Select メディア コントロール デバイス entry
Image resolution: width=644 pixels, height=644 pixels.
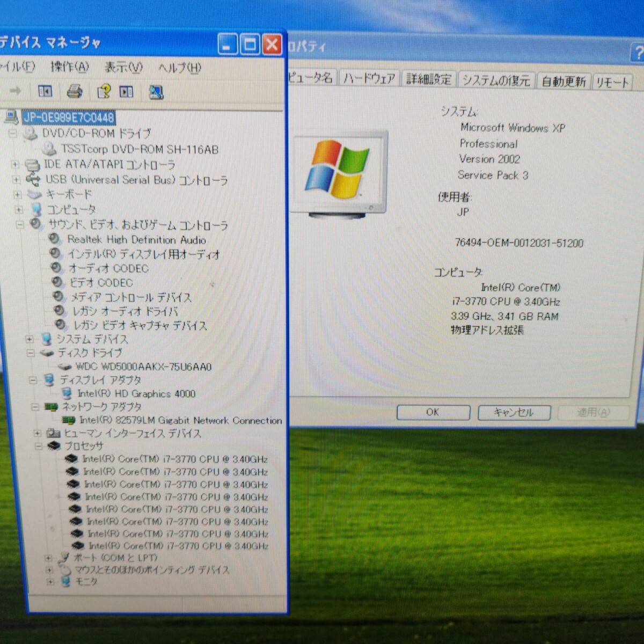131,297
